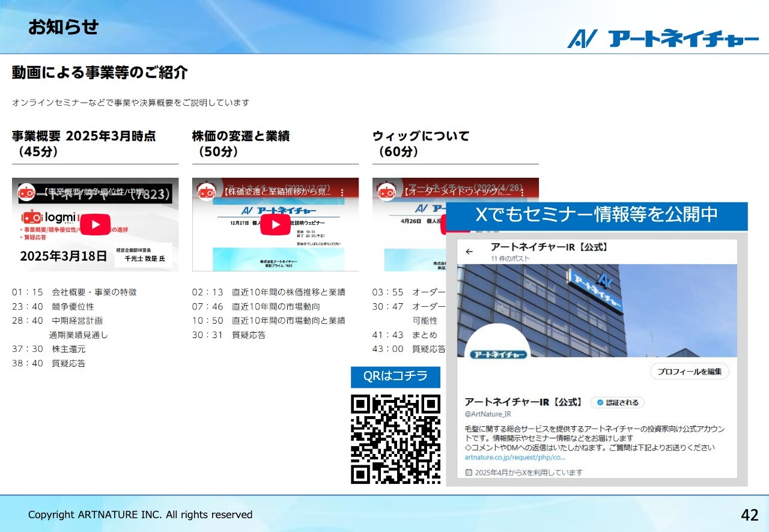This screenshot has width=769, height=532.
Task: Click the 37:30 株主還元 entry
Action: pyautogui.click(x=49, y=349)
